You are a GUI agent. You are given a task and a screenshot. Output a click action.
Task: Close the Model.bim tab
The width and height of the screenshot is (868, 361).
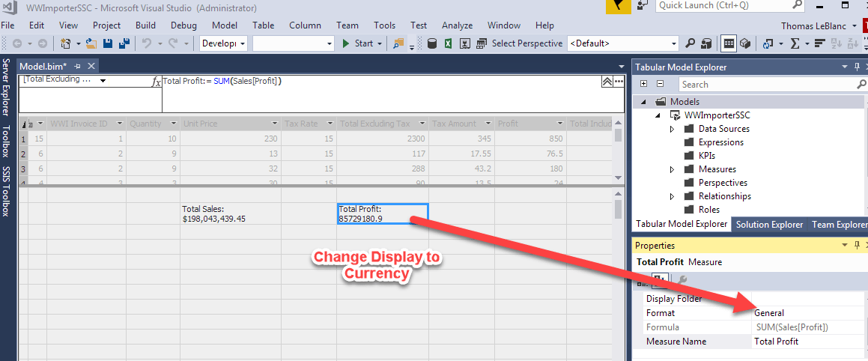pos(91,66)
